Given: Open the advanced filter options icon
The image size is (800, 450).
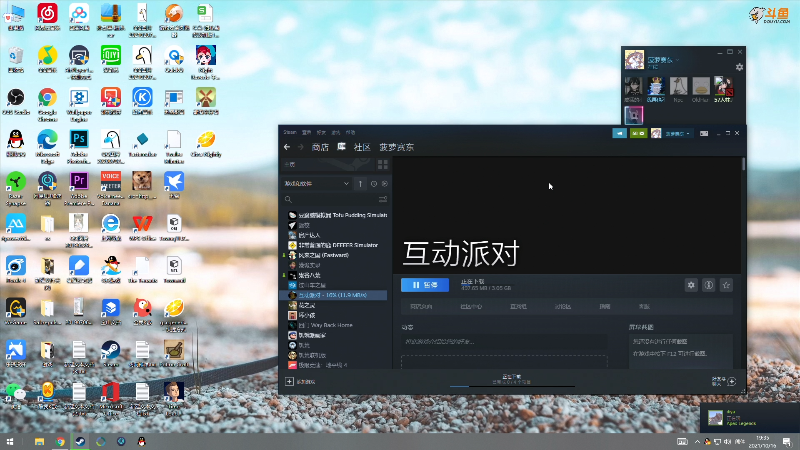Looking at the screenshot, I should click(383, 199).
